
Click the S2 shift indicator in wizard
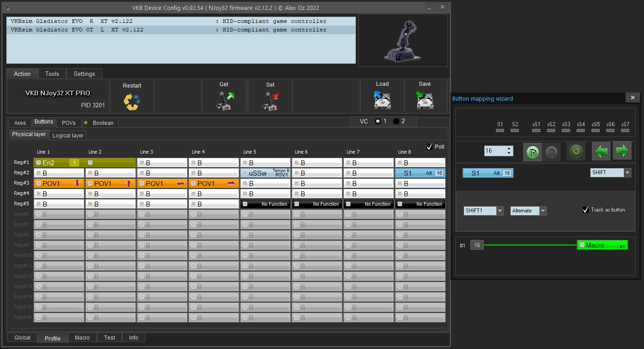(515, 130)
